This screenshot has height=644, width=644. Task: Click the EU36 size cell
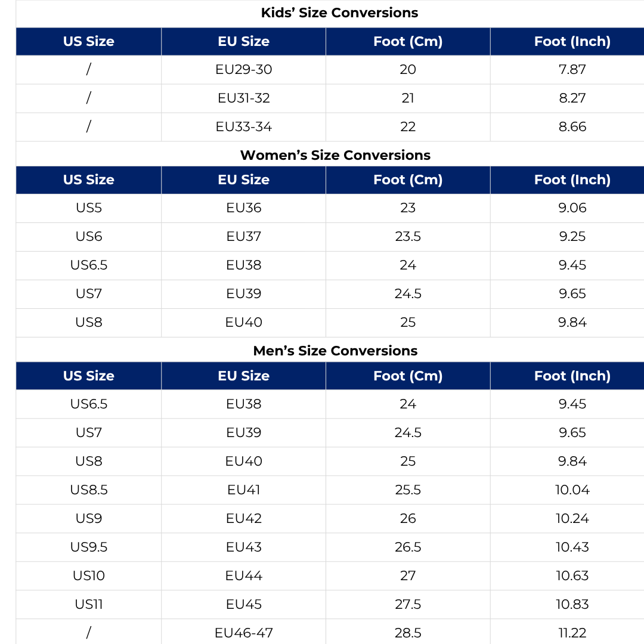pyautogui.click(x=243, y=208)
